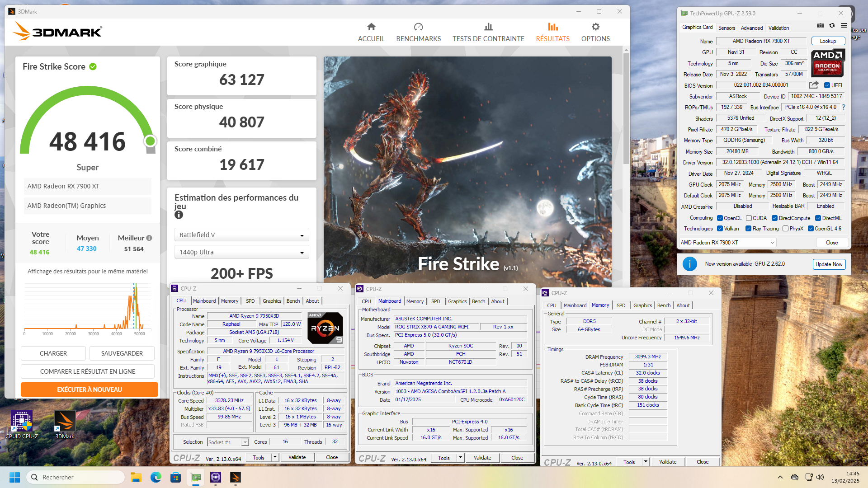868x488 pixels.
Task: Open the GPU-Z hamburger menu
Action: tap(844, 26)
